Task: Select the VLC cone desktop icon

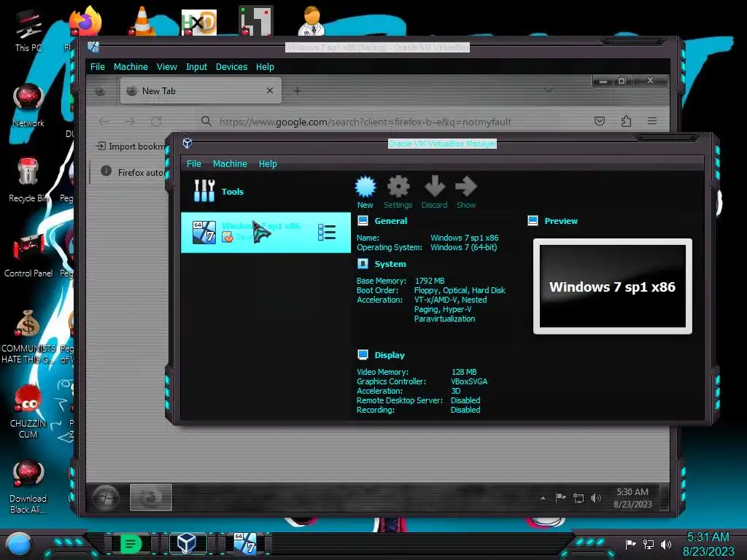Action: coord(142,21)
